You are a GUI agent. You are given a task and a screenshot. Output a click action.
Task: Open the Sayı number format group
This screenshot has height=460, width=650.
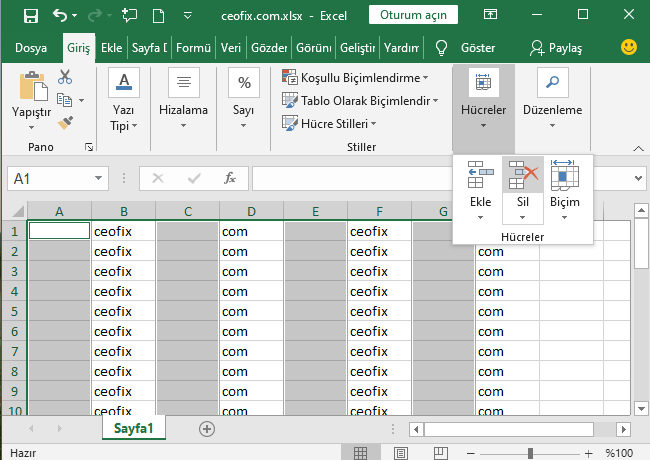tap(243, 99)
